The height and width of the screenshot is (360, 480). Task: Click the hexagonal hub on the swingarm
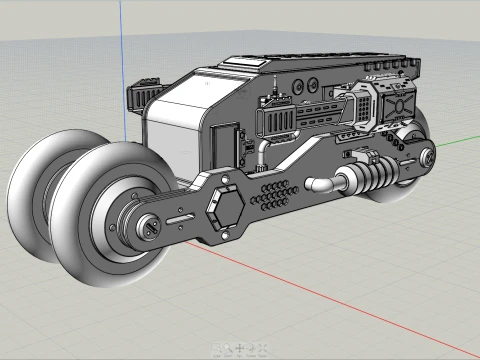pos(225,207)
